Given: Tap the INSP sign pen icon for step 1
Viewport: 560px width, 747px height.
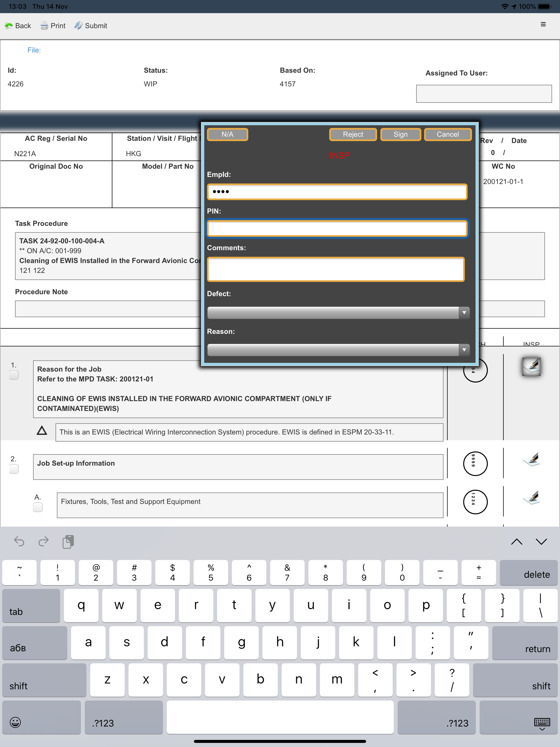Looking at the screenshot, I should tap(531, 367).
